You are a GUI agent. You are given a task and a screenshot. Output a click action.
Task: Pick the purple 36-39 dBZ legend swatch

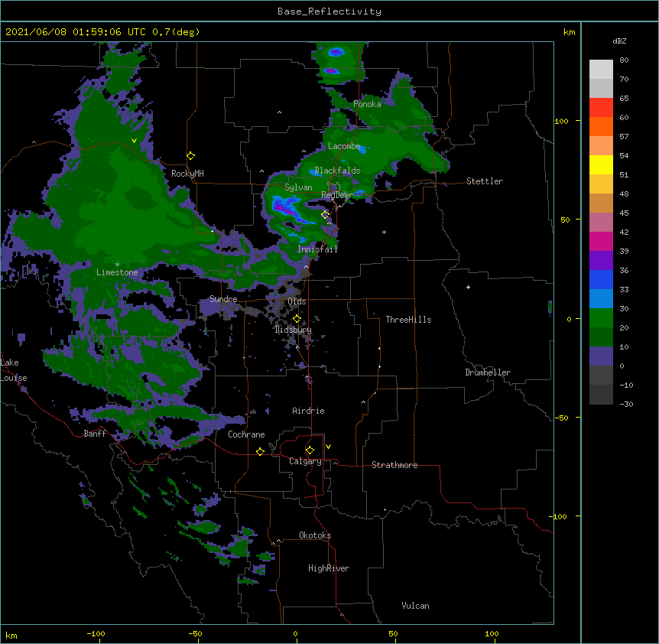pos(601,261)
